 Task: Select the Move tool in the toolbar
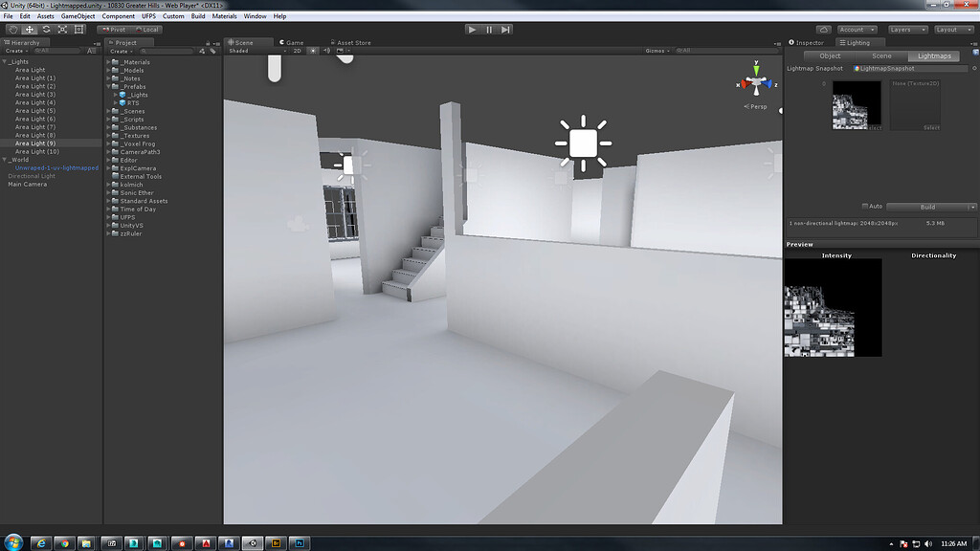(x=31, y=29)
